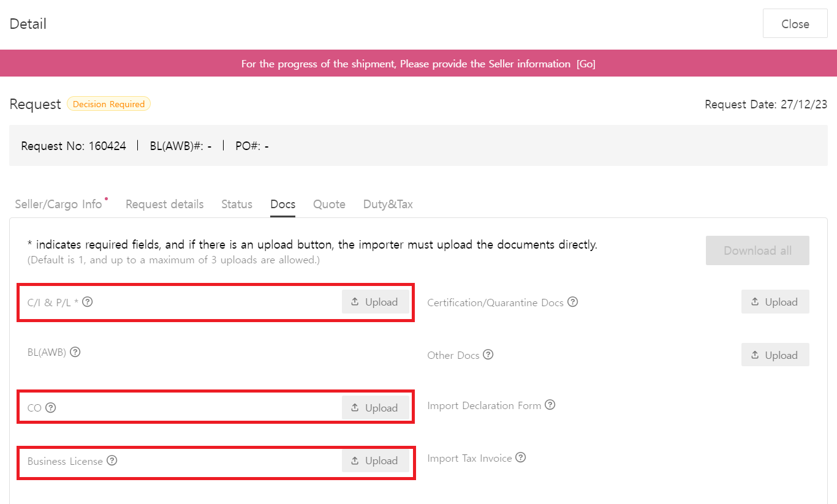Open Business License help tooltip icon
Image resolution: width=837 pixels, height=504 pixels.
point(112,461)
